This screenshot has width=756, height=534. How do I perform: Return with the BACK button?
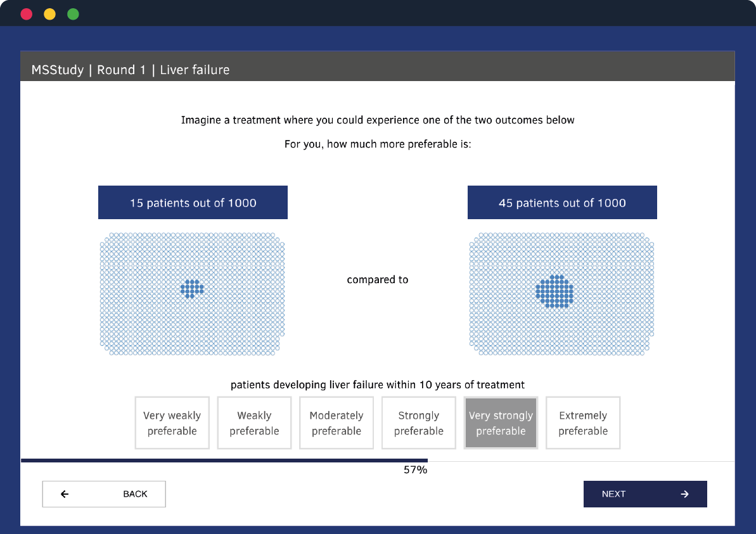point(104,494)
